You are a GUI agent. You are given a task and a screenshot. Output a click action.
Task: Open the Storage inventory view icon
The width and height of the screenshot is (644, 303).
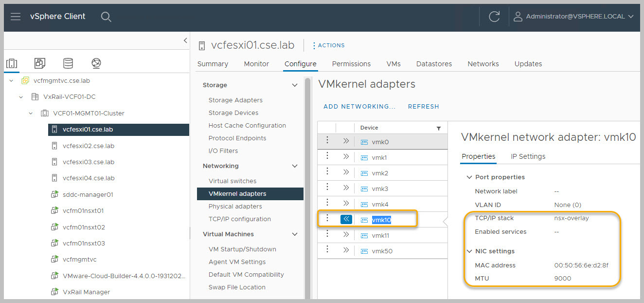point(68,63)
